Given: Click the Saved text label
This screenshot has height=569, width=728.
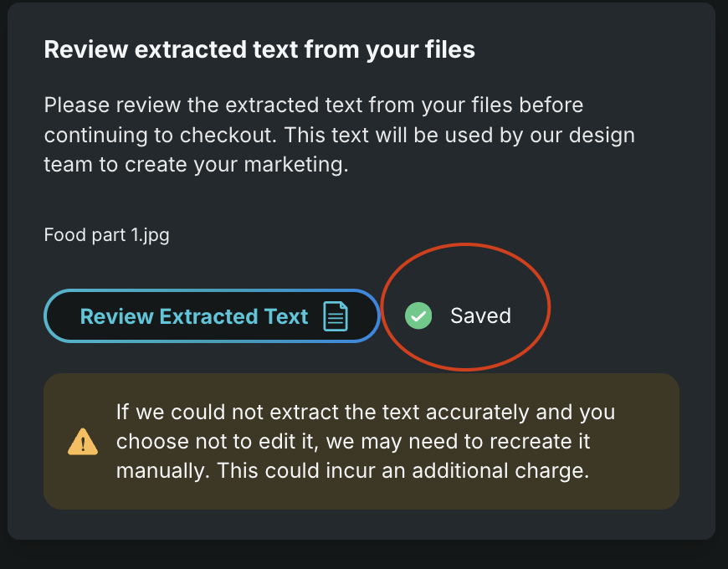Looking at the screenshot, I should pos(479,315).
